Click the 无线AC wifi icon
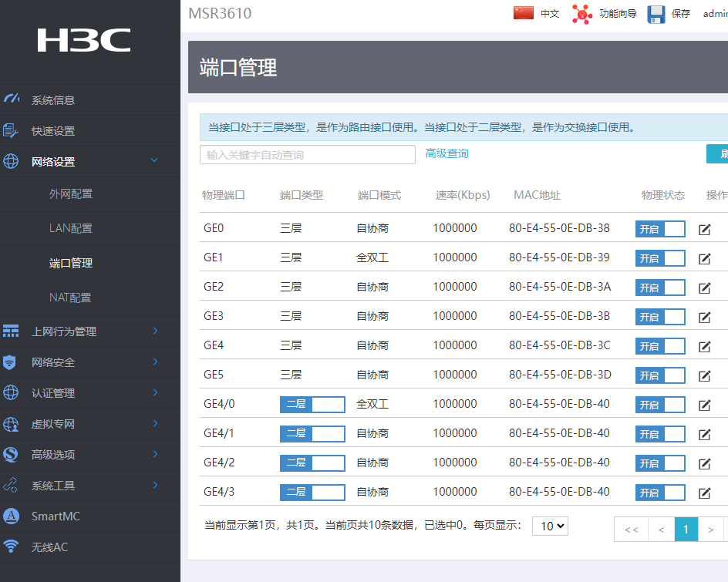 [x=11, y=547]
